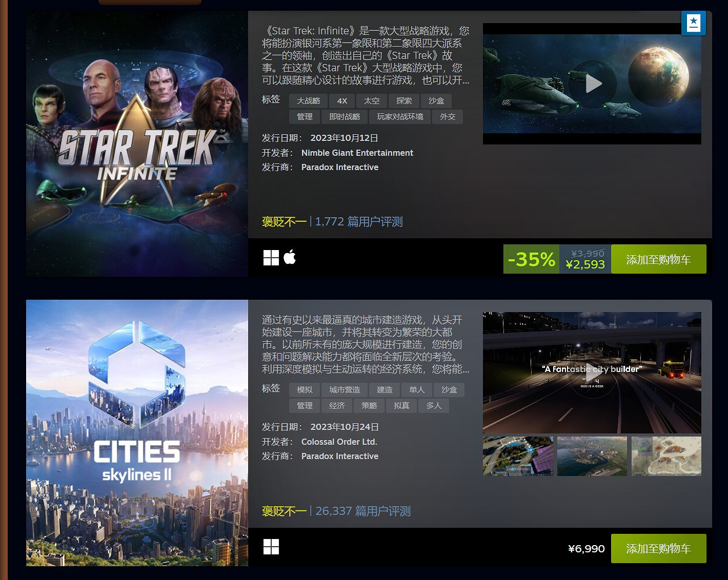Click the wishlist bookmark icon on Star Trek

(x=694, y=23)
